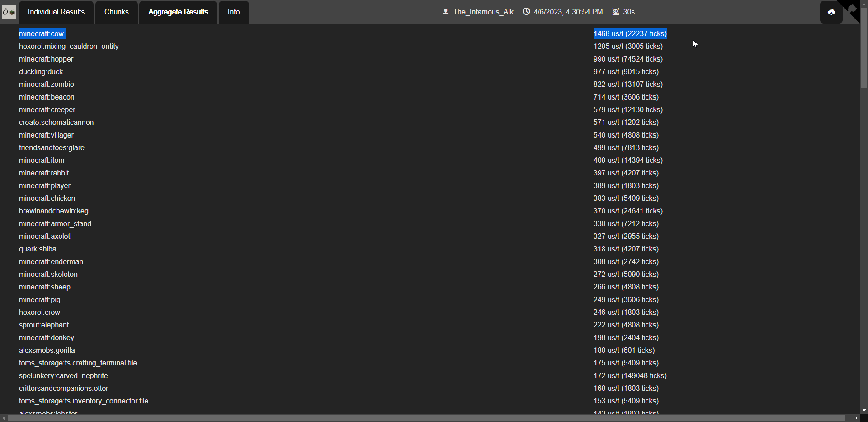Image resolution: width=868 pixels, height=422 pixels.
Task: Click the Observable logo icon
Action: [x=9, y=12]
